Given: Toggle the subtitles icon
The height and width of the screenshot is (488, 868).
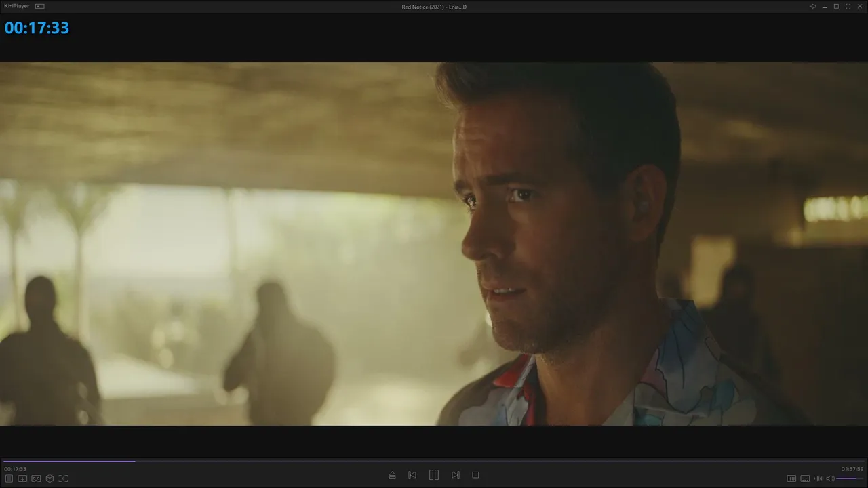Looking at the screenshot, I should (805, 479).
